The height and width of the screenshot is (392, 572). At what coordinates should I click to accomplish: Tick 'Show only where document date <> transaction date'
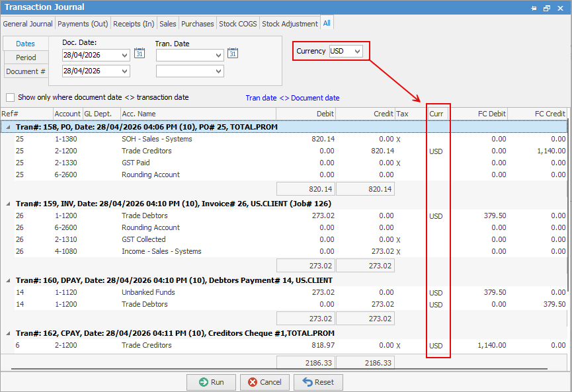coord(10,97)
